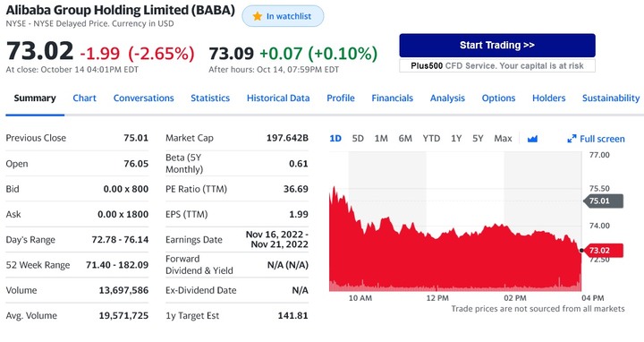644x342 pixels.
Task: Select the 1D chart range
Action: click(335, 139)
